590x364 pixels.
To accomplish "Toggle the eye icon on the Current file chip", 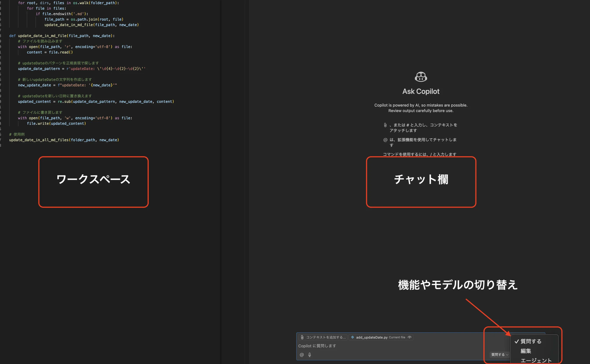I will (x=410, y=337).
